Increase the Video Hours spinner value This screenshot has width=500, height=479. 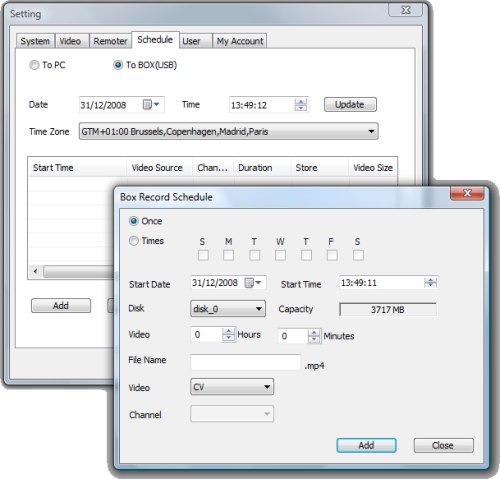click(228, 331)
